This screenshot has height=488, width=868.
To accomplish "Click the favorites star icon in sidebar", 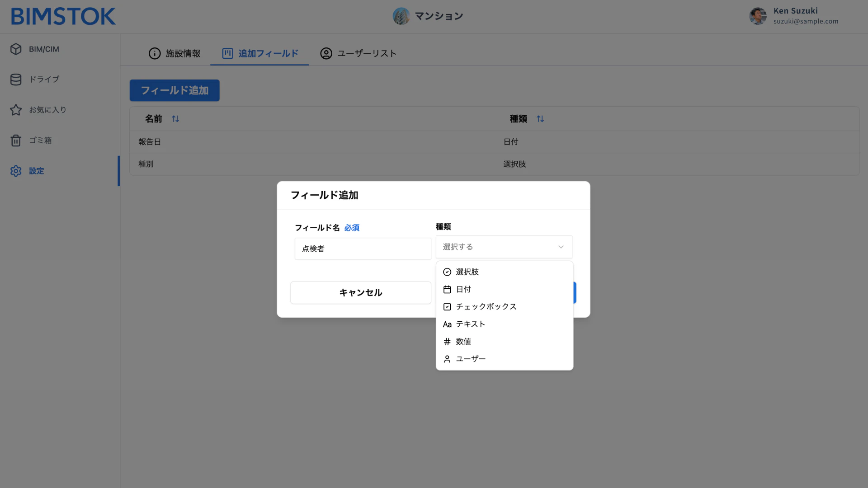I will pos(16,110).
